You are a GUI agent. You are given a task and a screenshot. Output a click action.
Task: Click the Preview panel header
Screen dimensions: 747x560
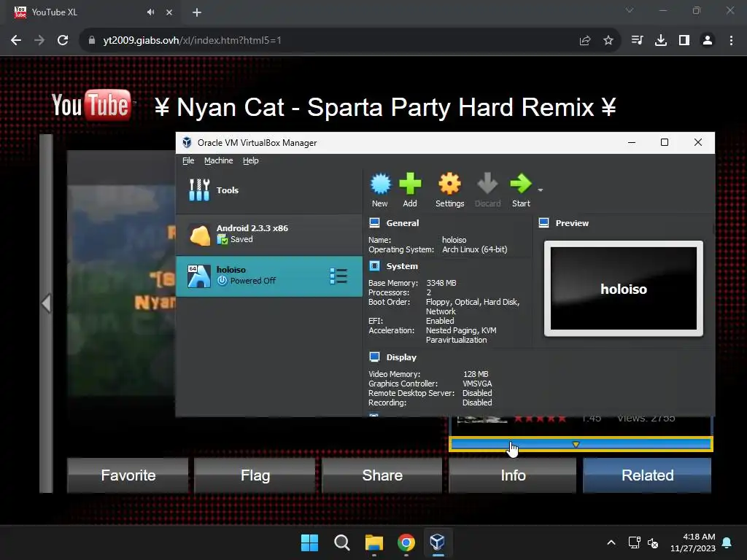point(572,223)
